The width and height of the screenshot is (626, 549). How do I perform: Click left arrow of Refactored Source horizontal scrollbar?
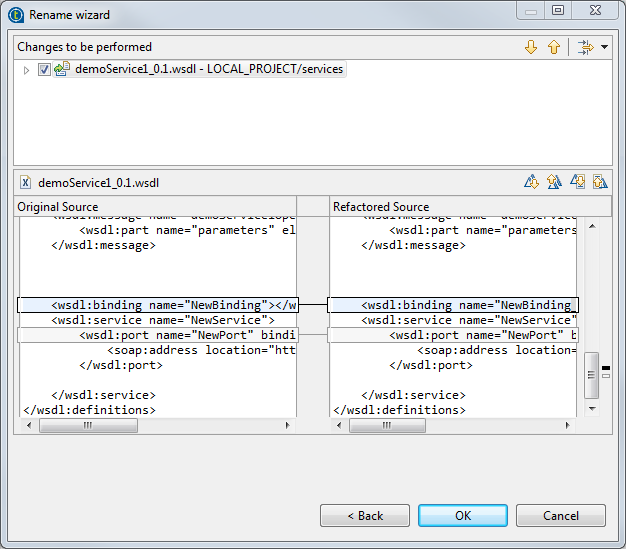(339, 426)
